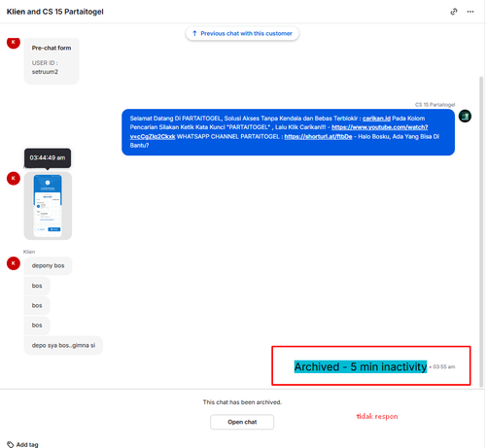Image resolution: width=486 pixels, height=448 pixels.
Task: Click the 'setruum2' user ID text
Action: coord(45,72)
